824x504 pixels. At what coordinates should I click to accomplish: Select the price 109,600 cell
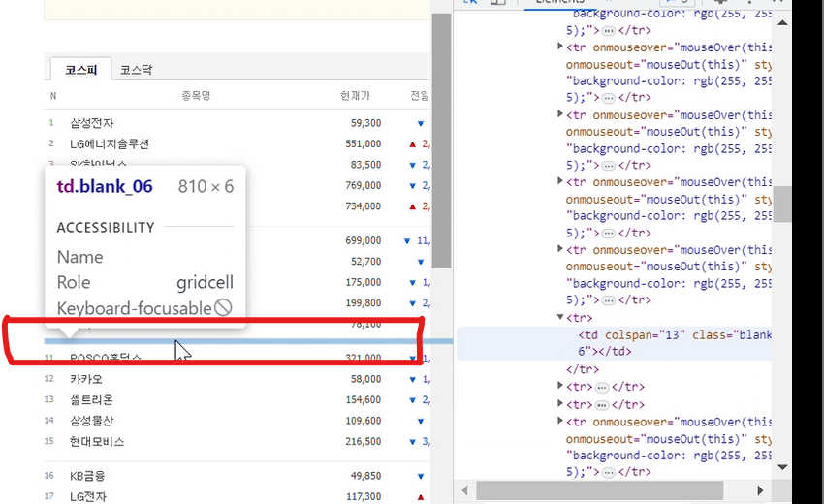click(x=364, y=421)
